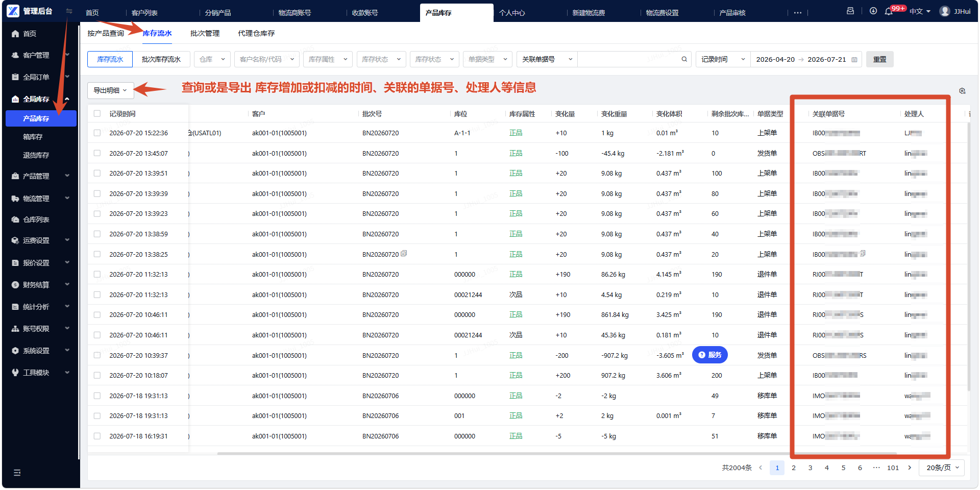Click the 财务结算 sidebar icon
980x490 pixels.
tap(15, 285)
